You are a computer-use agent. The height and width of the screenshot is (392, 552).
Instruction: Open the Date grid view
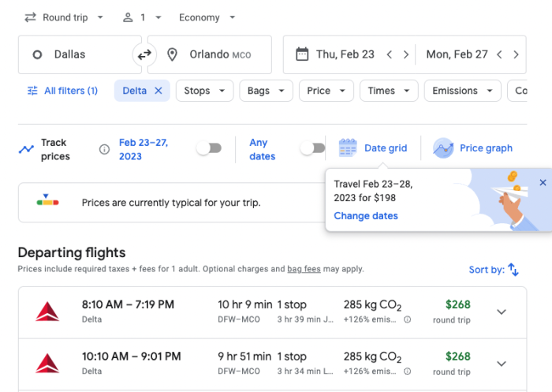click(373, 148)
